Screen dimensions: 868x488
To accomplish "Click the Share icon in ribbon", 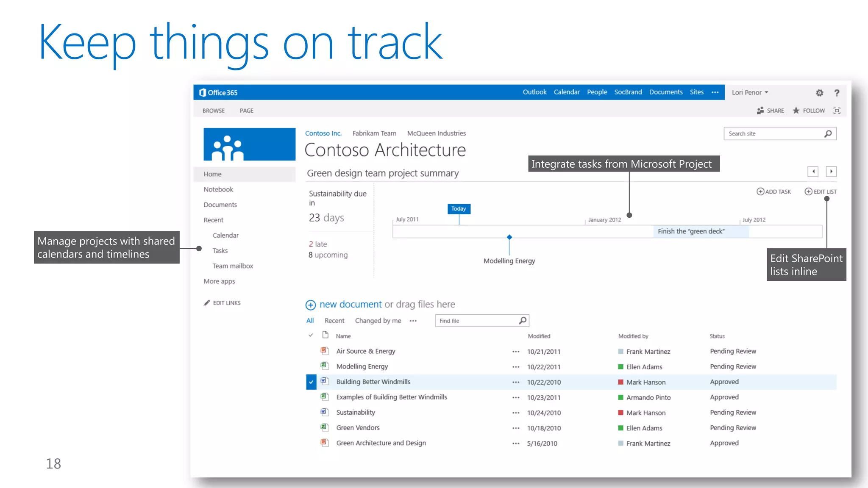I will coord(760,111).
